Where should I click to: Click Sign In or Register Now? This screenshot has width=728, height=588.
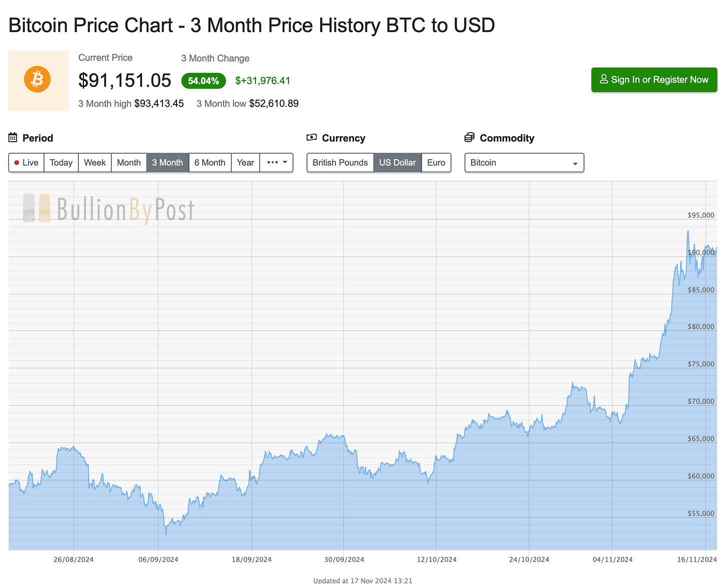654,80
